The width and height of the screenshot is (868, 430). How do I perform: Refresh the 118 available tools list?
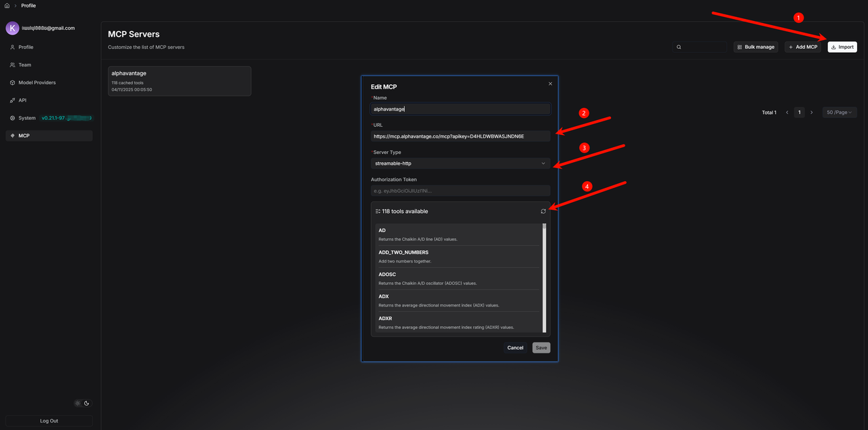543,212
